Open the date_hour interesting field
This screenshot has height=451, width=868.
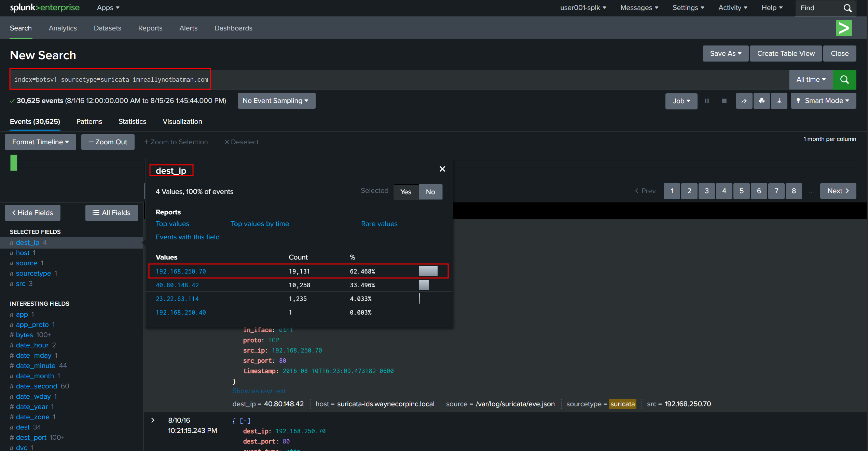[32, 345]
